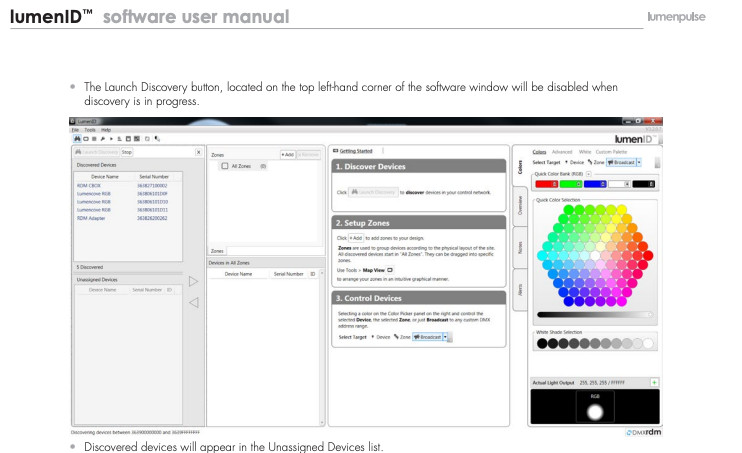This screenshot has height=453, width=742.
Task: Click the Getting Started panel icon
Action: 336,151
